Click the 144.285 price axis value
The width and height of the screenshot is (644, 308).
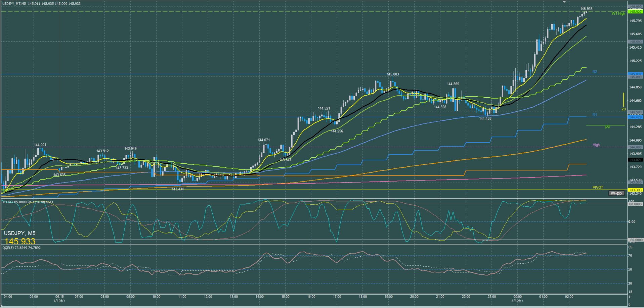point(635,127)
